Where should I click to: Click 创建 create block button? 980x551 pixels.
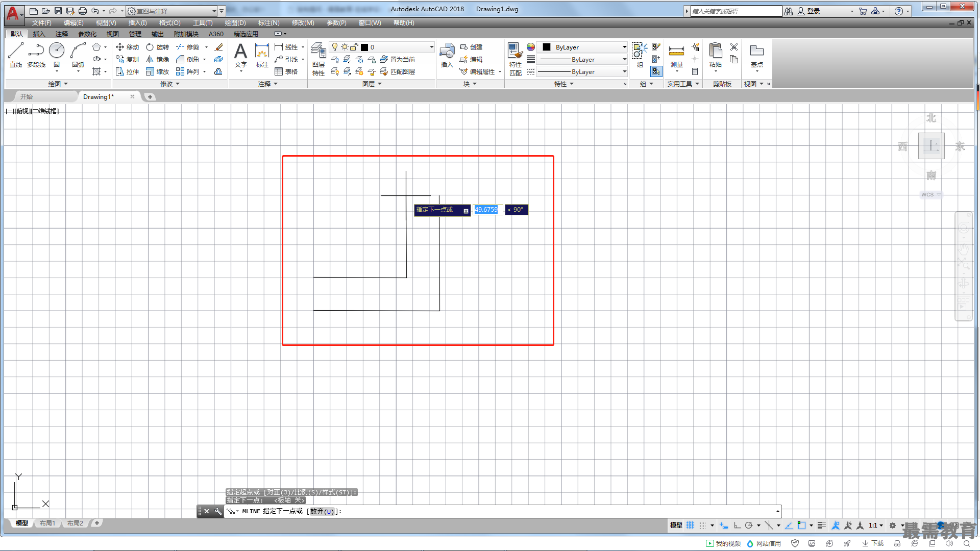(471, 47)
